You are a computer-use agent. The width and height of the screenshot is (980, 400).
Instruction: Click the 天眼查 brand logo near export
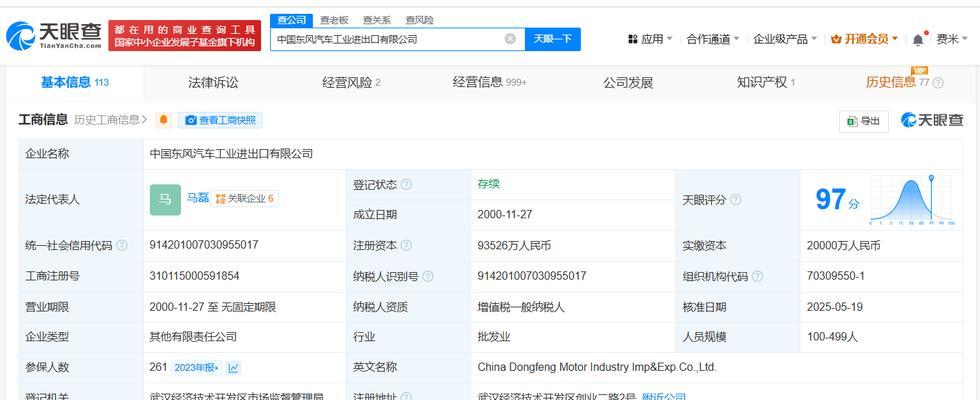pyautogui.click(x=932, y=121)
